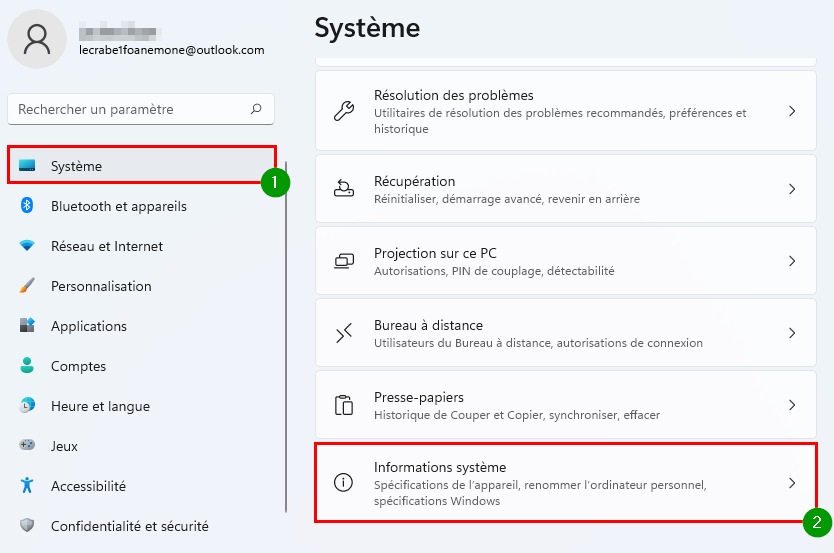This screenshot has width=834, height=553.
Task: Open Projection sur ce PC chevron arrow
Action: point(792,261)
